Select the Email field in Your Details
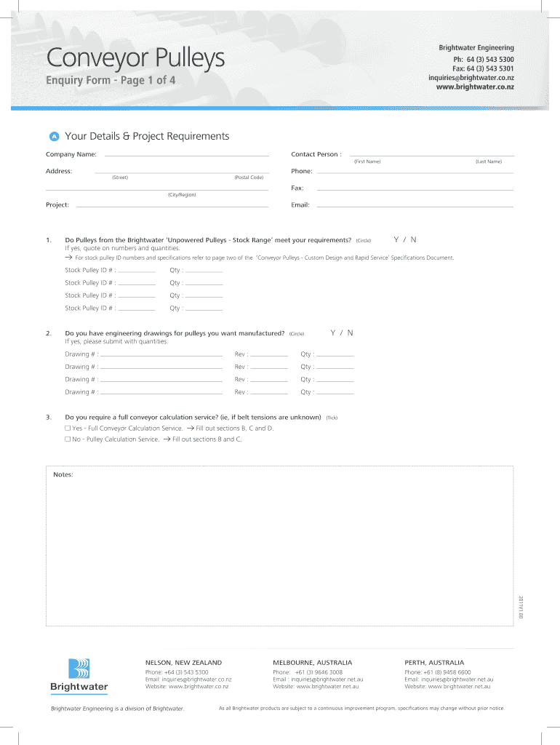 tap(415, 204)
